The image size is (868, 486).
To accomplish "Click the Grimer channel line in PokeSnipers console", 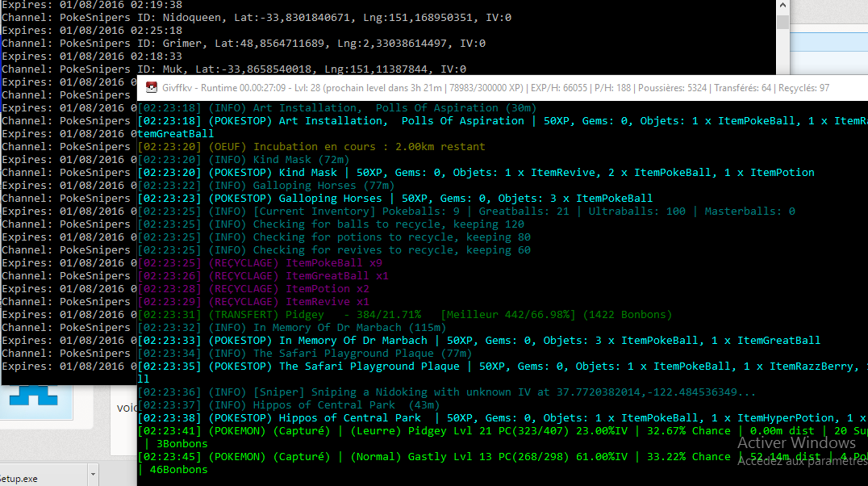I will 244,44.
